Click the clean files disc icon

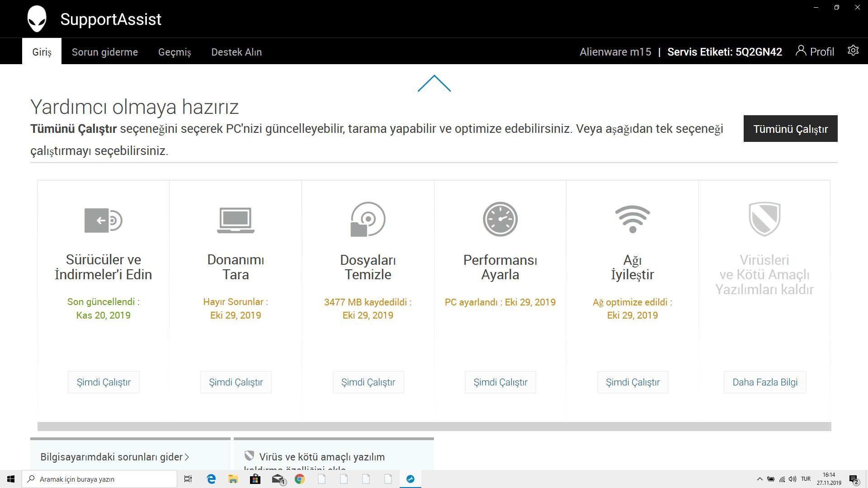click(x=368, y=220)
